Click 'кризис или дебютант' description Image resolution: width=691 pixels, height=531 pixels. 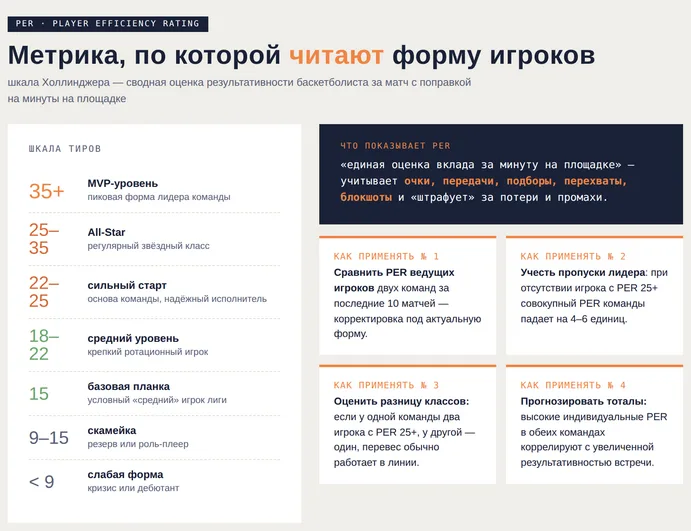(133, 488)
